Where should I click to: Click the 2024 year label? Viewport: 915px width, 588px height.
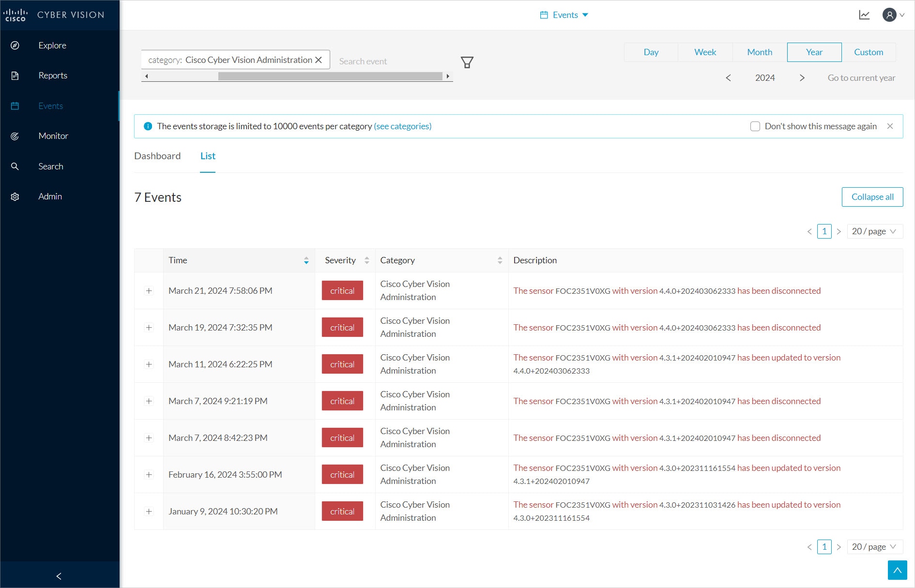pyautogui.click(x=765, y=78)
